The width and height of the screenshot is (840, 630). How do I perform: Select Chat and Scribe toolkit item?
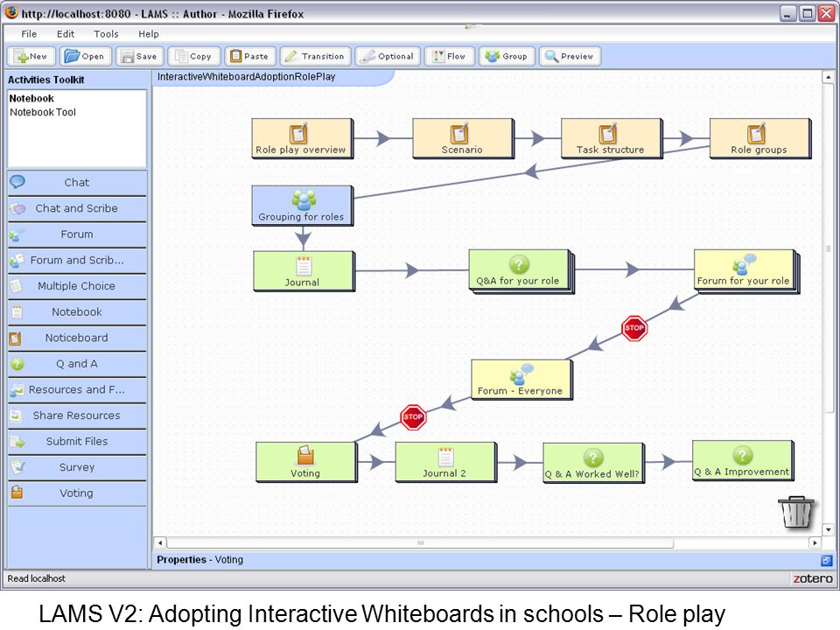[77, 208]
